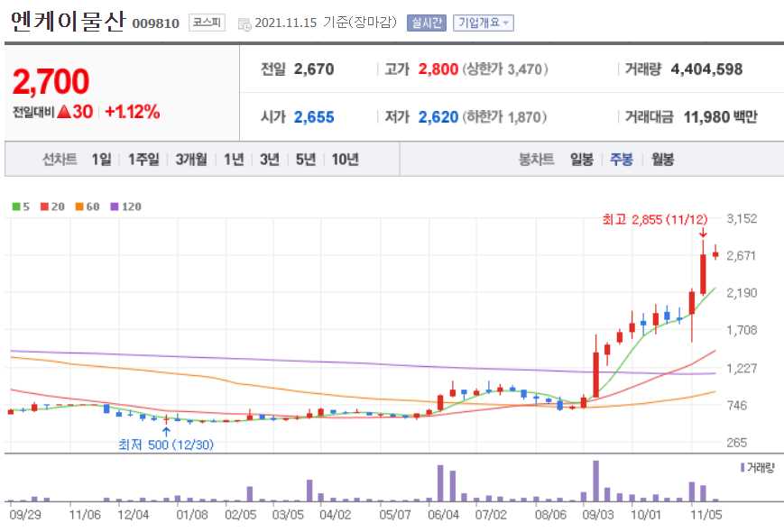Select the 3년 line chart tab

coord(270,160)
